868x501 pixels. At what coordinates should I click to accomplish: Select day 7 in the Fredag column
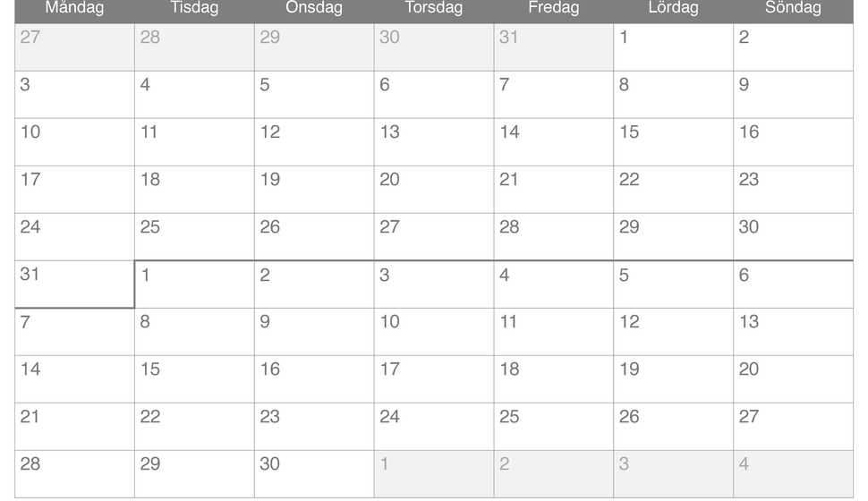tap(554, 95)
